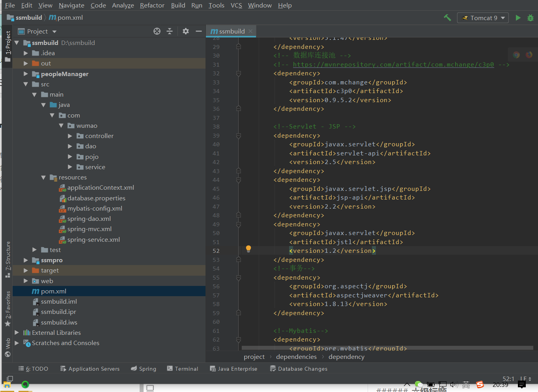538x392 pixels.
Task: Follow the mvnrepository c3p0 link
Action: (x=393, y=64)
